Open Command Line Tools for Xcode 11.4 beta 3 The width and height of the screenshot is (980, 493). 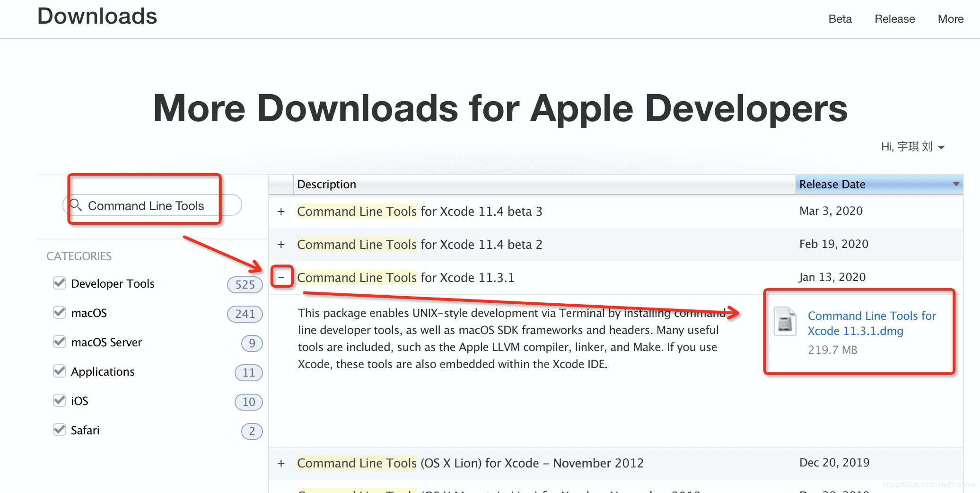point(420,211)
